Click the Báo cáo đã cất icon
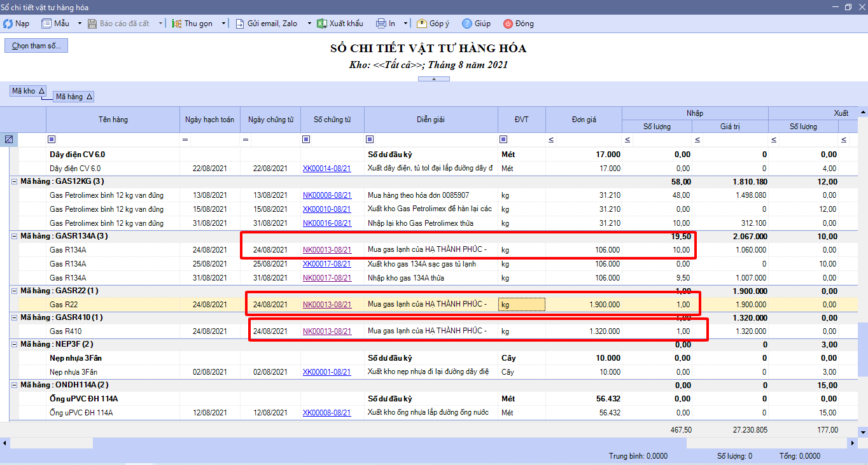The width and height of the screenshot is (868, 465). coord(92,24)
